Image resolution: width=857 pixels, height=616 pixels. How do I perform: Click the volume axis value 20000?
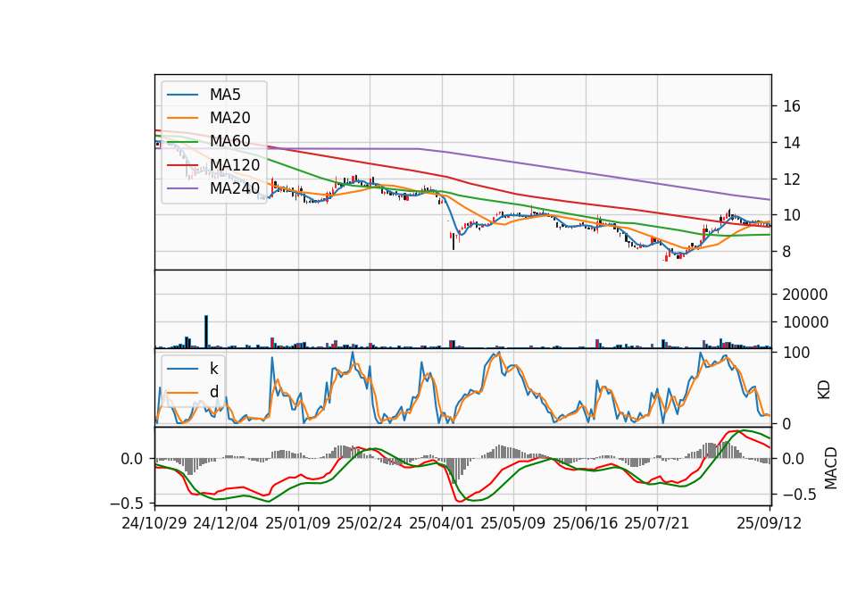[805, 295]
